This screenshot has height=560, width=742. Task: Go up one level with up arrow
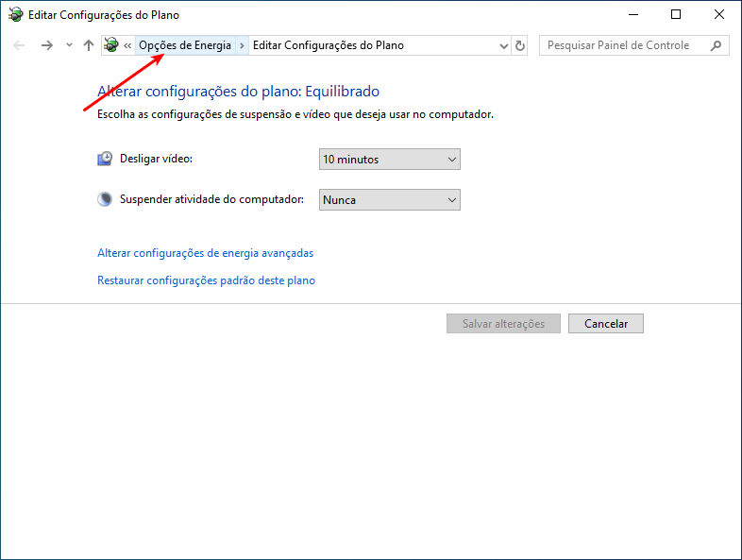tap(89, 45)
